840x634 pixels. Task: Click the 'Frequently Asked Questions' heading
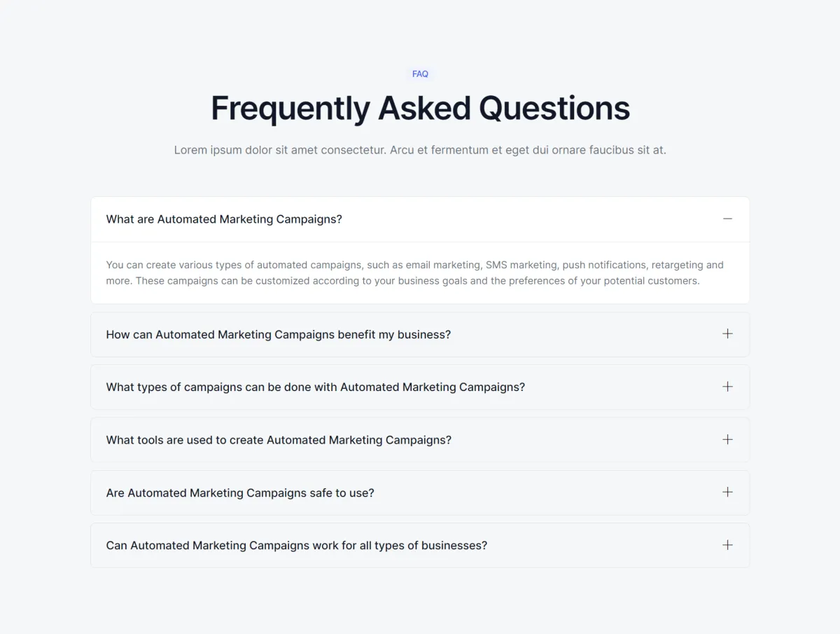(420, 109)
